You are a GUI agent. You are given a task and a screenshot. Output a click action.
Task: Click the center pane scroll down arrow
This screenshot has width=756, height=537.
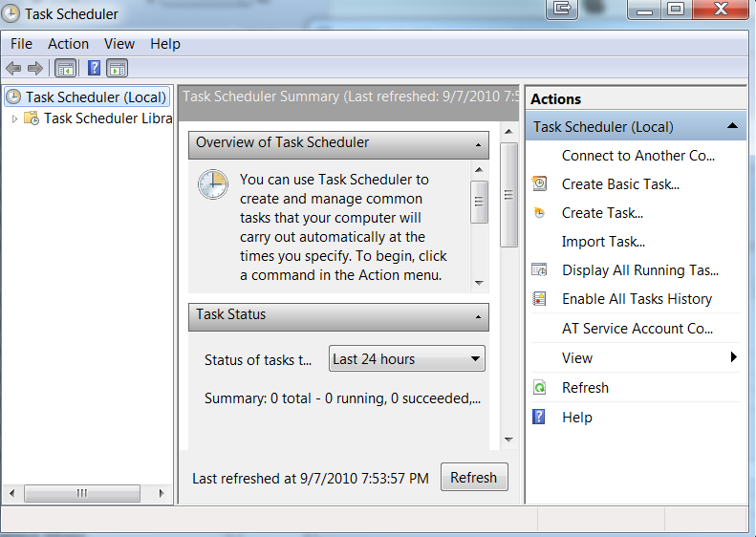pyautogui.click(x=508, y=440)
